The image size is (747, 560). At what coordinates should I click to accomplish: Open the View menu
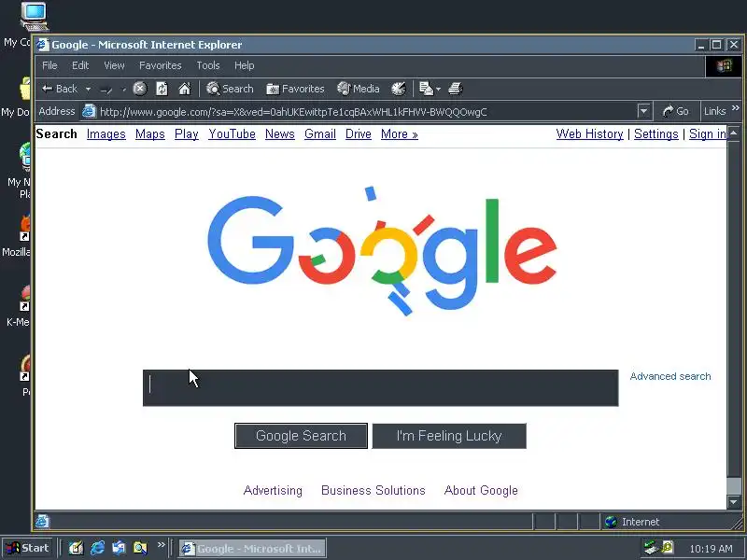114,65
